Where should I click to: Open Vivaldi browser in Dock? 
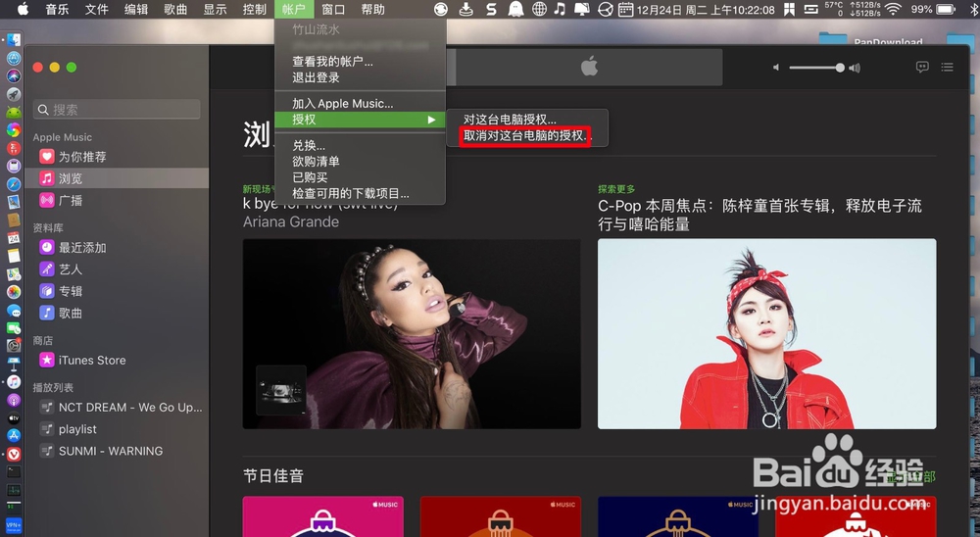(13, 454)
